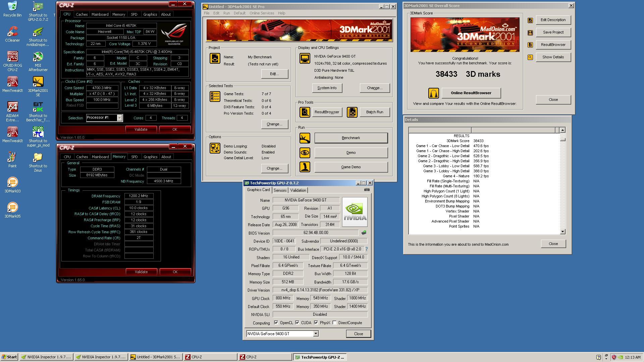Screen dimensions: 644x362
Task: Click the Batch Run icon in Pro Tools
Action: [x=352, y=112]
